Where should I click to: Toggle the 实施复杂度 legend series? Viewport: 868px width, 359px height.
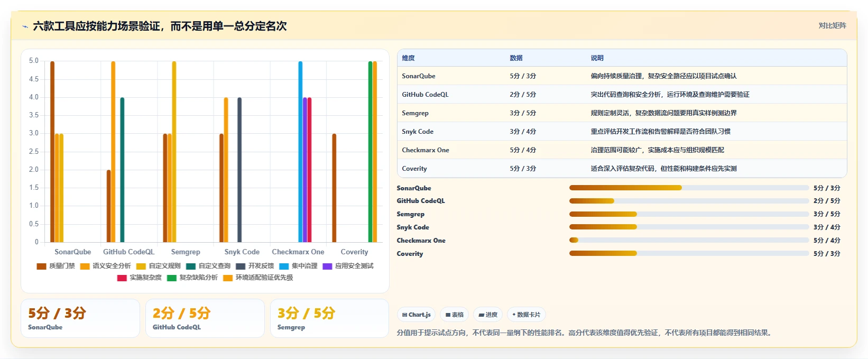point(140,278)
